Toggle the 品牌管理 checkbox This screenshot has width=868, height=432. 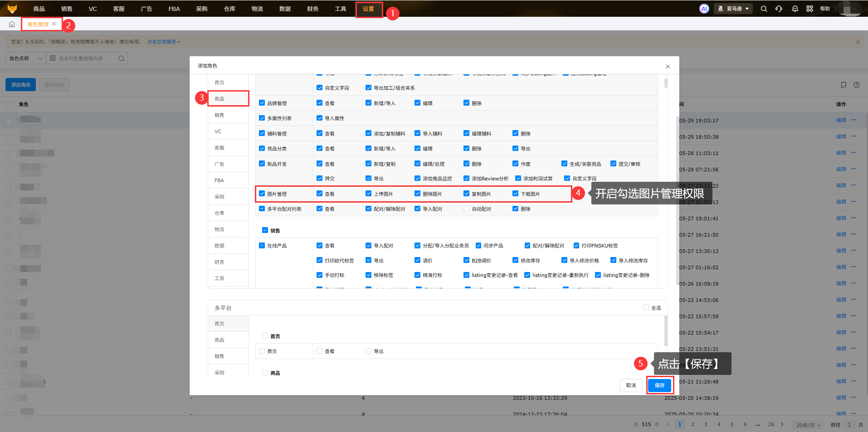(x=262, y=103)
